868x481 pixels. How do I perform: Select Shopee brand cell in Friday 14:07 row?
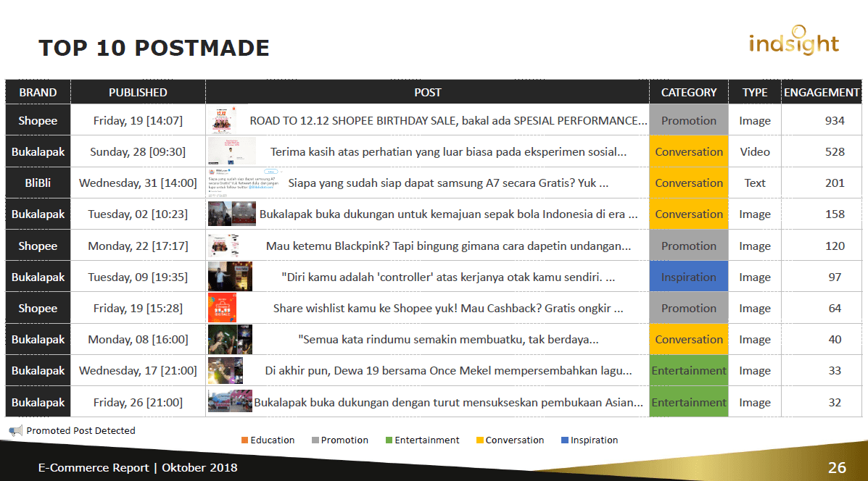38,120
